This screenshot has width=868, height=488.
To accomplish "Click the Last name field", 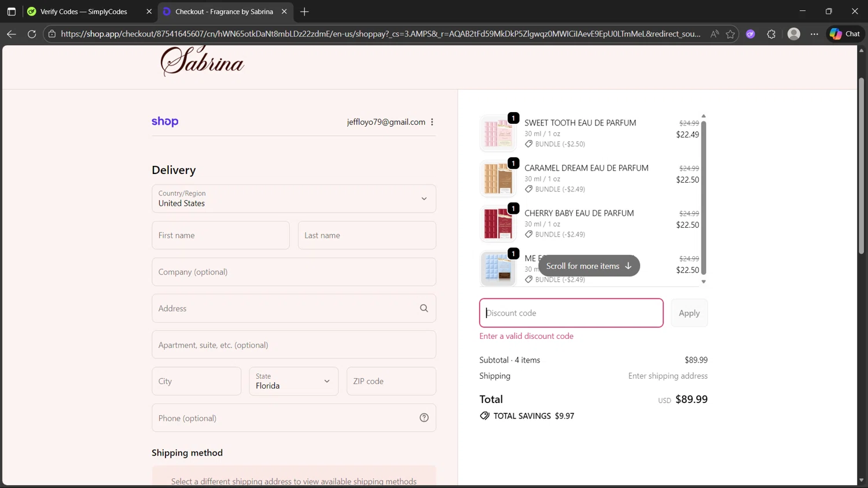I will (367, 235).
